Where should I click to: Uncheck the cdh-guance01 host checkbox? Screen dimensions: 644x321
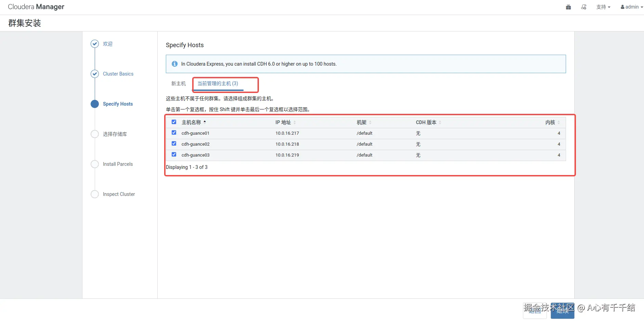[174, 133]
